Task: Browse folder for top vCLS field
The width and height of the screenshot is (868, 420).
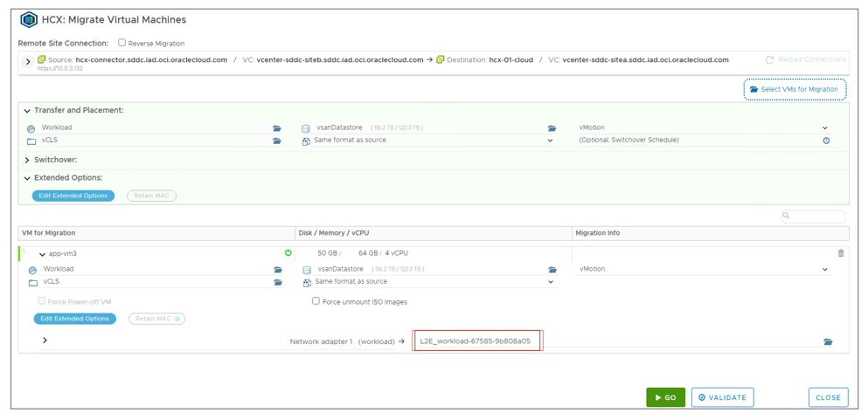Action: (x=277, y=141)
